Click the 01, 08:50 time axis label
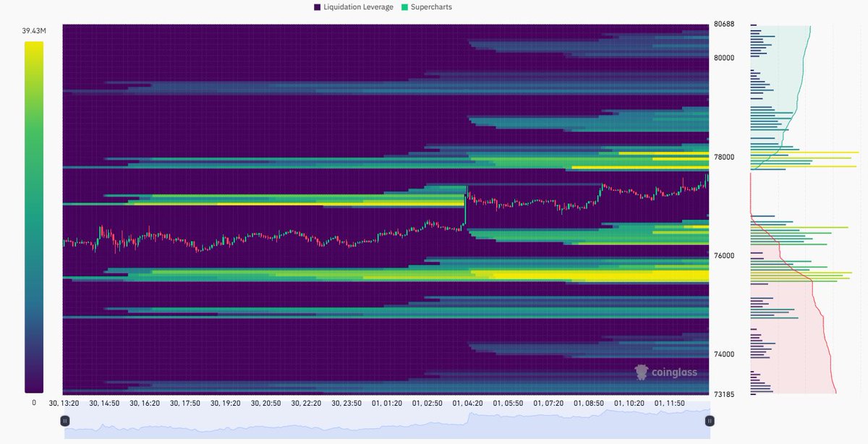 tap(589, 402)
